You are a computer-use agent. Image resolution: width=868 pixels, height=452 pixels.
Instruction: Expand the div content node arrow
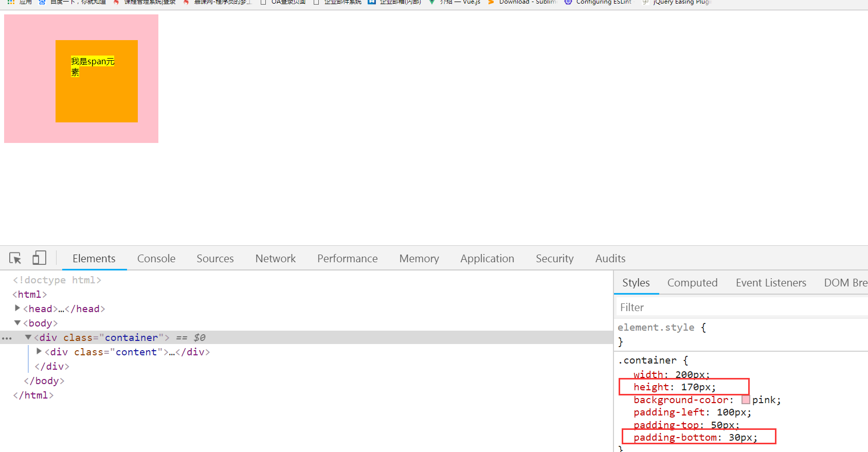point(39,351)
